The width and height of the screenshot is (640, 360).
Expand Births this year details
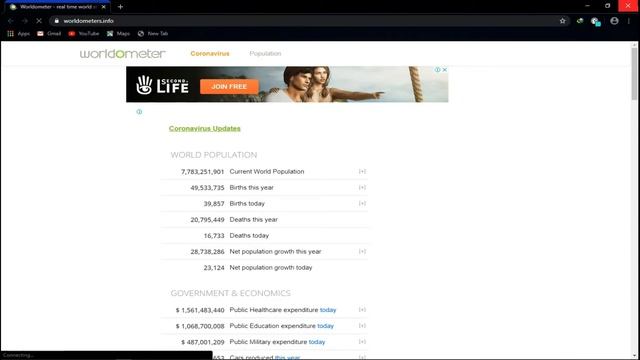(362, 187)
